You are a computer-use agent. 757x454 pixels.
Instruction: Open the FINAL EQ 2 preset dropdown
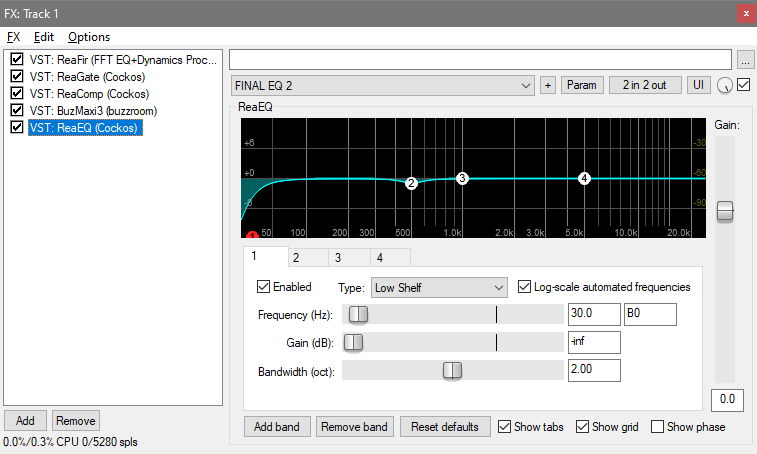[x=383, y=85]
